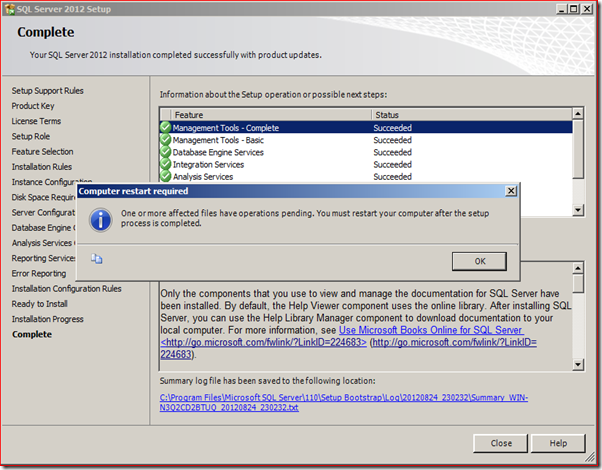Click License Terms step
602x470 pixels.
coord(36,121)
